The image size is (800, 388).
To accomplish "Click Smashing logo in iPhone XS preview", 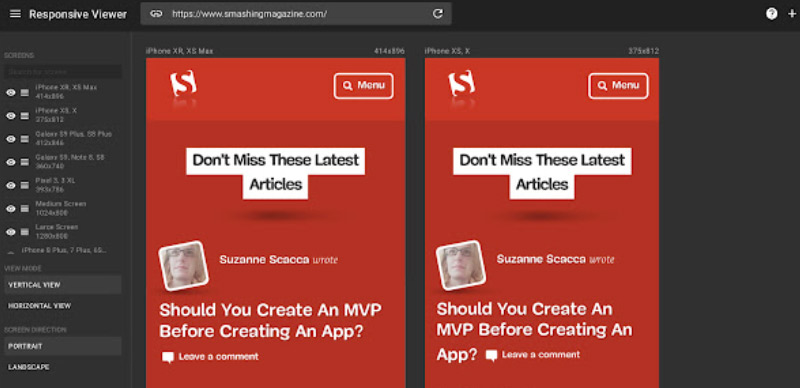I will pyautogui.click(x=462, y=84).
